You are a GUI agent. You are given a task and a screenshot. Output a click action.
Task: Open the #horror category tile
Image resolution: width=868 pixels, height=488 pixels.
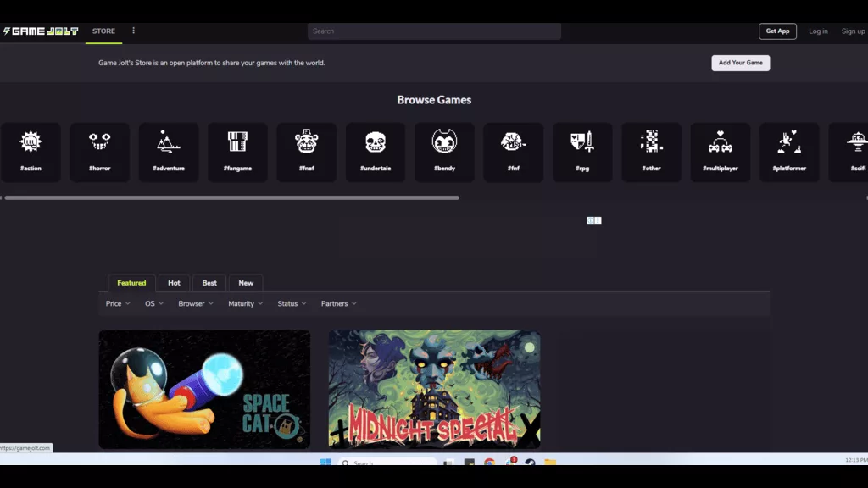pyautogui.click(x=100, y=152)
